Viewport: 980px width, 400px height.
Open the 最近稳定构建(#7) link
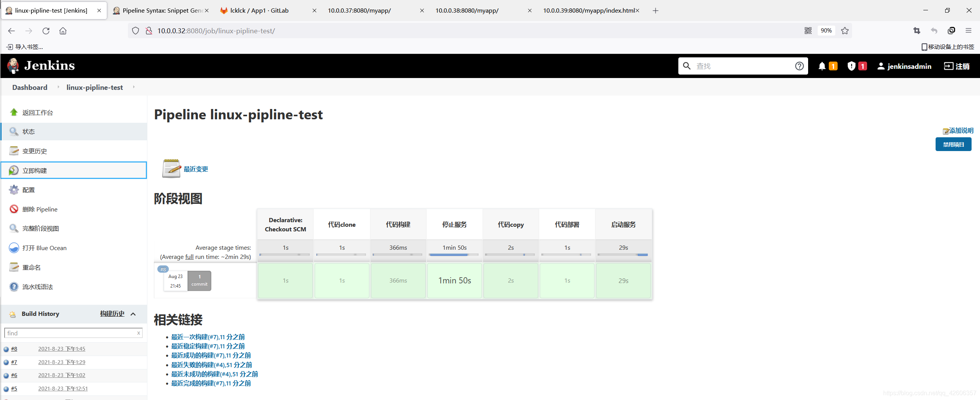[x=208, y=346]
